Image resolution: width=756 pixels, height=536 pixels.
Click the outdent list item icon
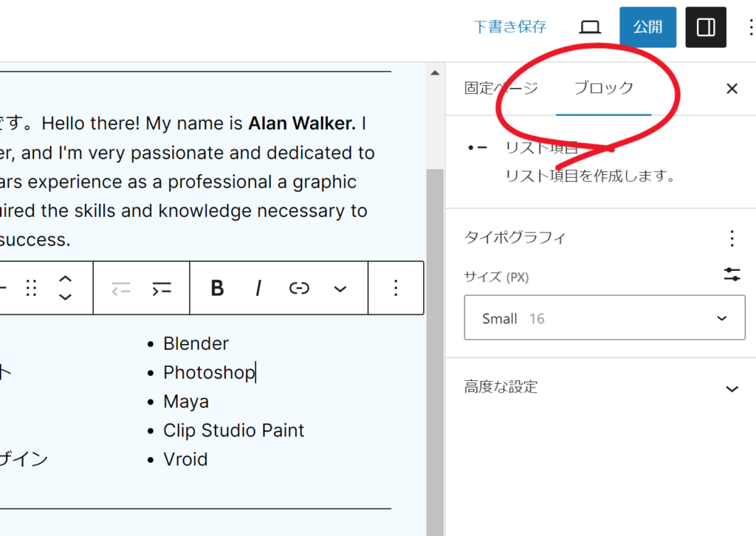tap(121, 288)
